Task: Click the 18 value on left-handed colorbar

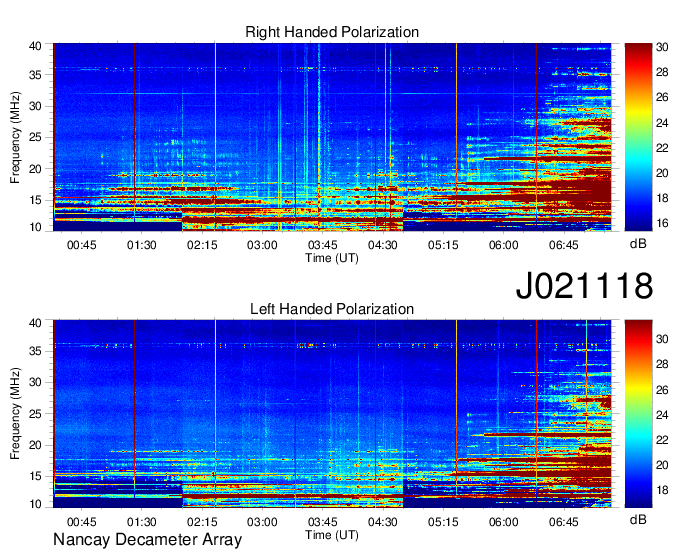Action: point(662,490)
